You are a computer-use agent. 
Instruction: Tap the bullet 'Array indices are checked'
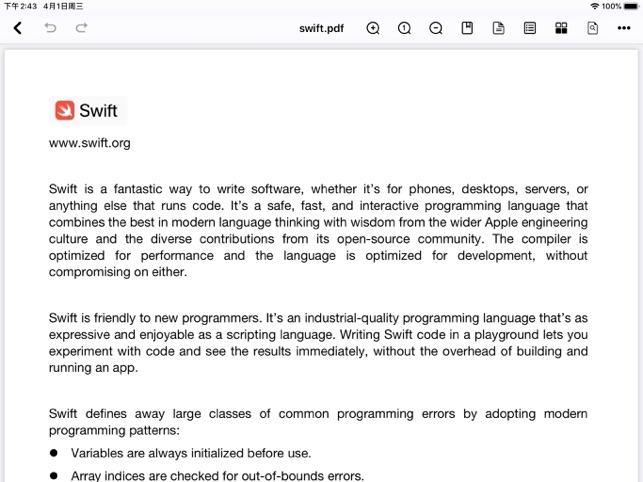pyautogui.click(x=217, y=475)
